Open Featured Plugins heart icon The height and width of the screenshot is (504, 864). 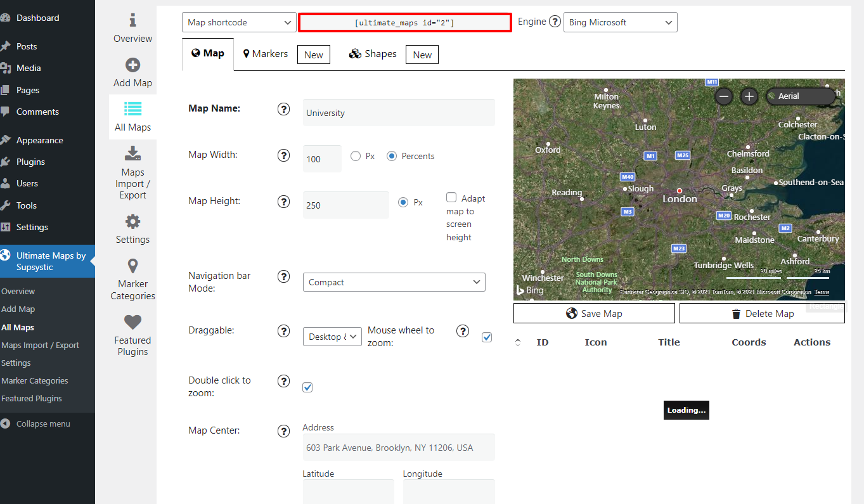pyautogui.click(x=132, y=322)
